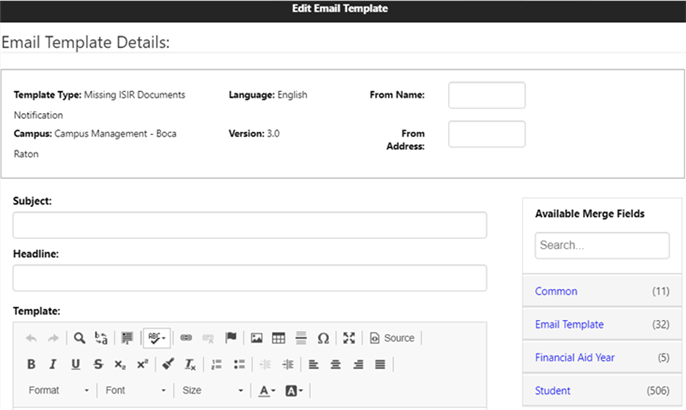The width and height of the screenshot is (686, 410).
Task: Expand the Common merge fields category
Action: pyautogui.click(x=602, y=291)
